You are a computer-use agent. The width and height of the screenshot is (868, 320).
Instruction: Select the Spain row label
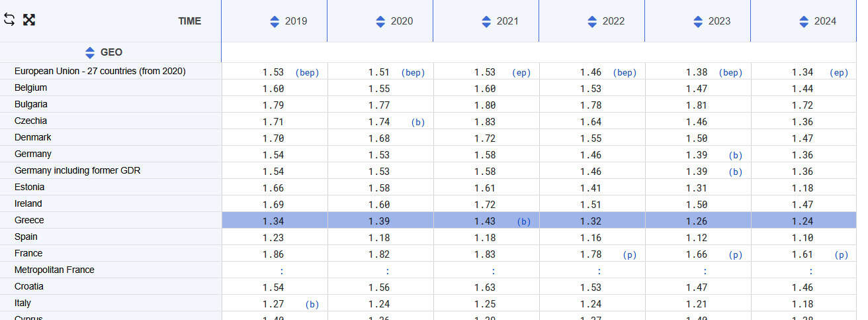[26, 237]
